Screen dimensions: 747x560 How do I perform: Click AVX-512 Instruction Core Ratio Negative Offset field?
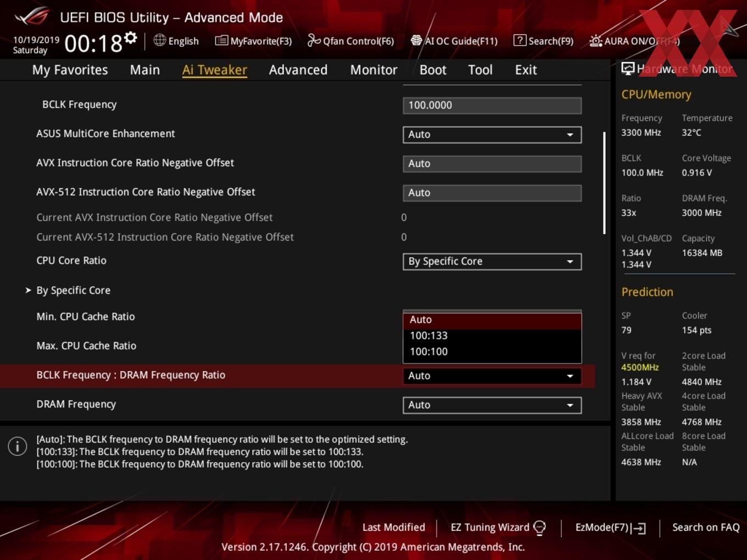492,193
